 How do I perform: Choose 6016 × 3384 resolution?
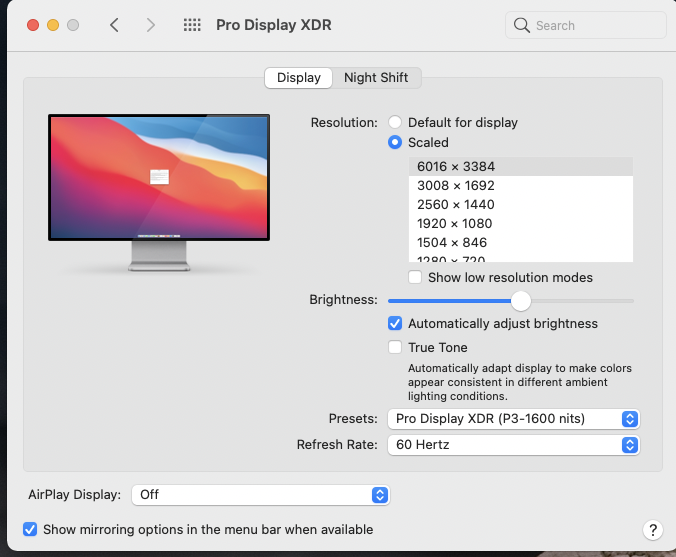point(521,166)
